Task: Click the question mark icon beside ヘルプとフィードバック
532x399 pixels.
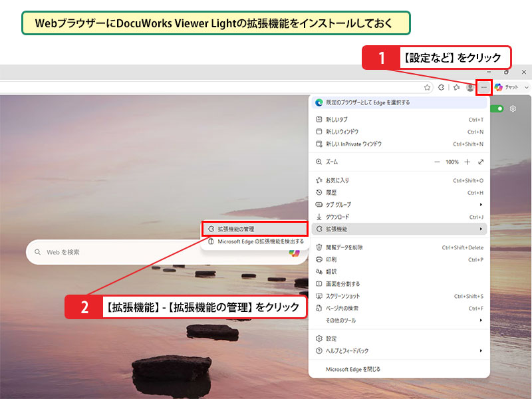Action: click(x=319, y=351)
